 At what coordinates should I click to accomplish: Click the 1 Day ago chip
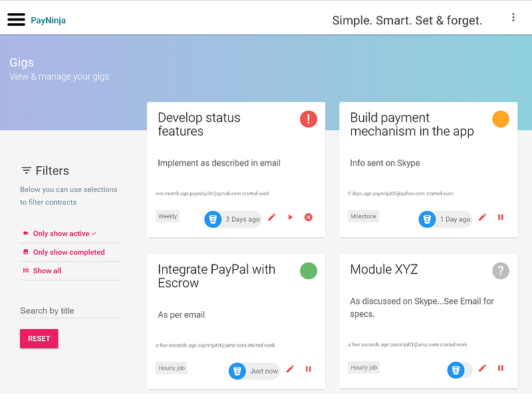pyautogui.click(x=446, y=219)
